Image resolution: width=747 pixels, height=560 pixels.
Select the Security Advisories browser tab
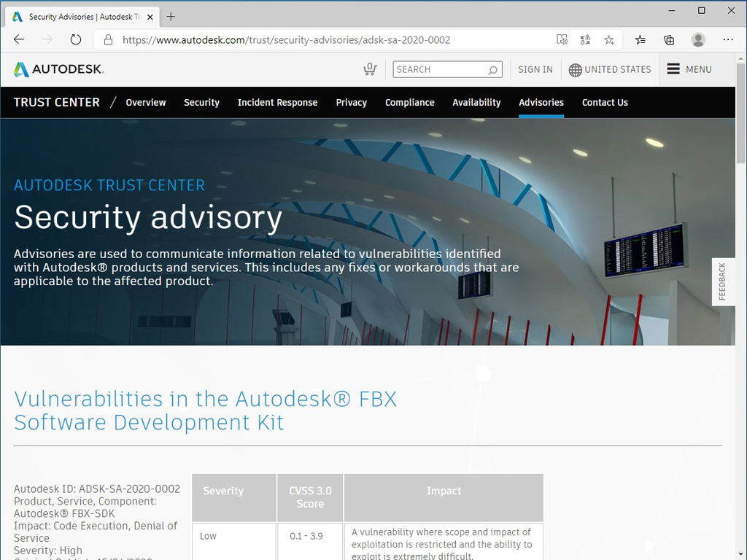(82, 16)
